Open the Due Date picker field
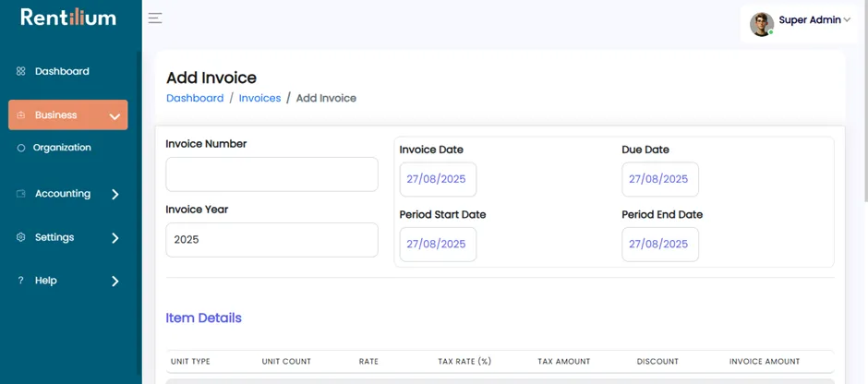The height and width of the screenshot is (384, 868). pyautogui.click(x=660, y=179)
